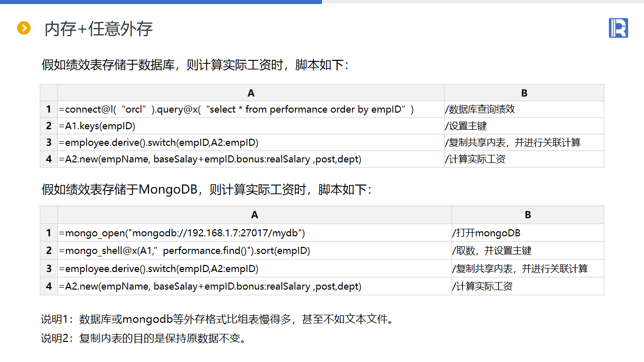Click the /数据库查询绩效 comment cell
Image resolution: width=644 pixels, height=362 pixels.
point(480,110)
